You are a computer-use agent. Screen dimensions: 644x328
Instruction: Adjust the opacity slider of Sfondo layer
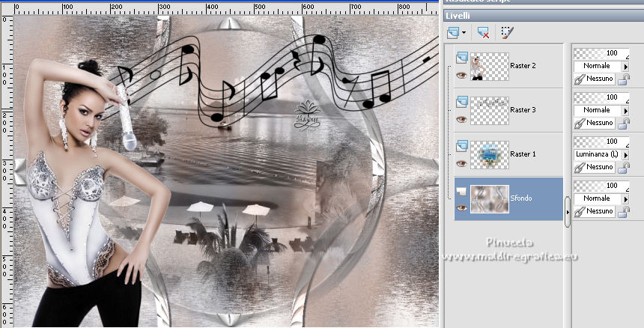[601, 186]
